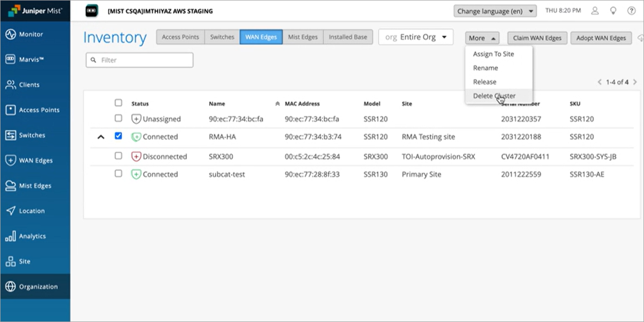Choose Release from More menu
This screenshot has width=644, height=322.
click(x=485, y=82)
